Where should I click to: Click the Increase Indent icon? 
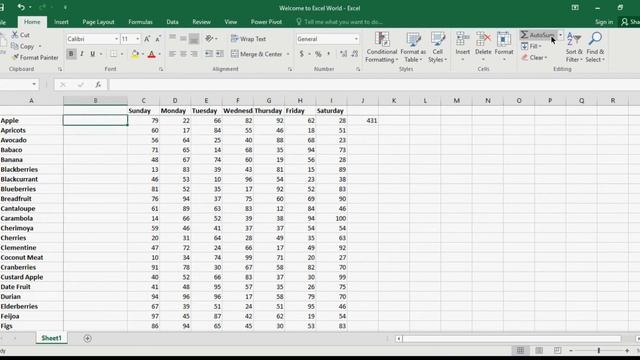220,54
